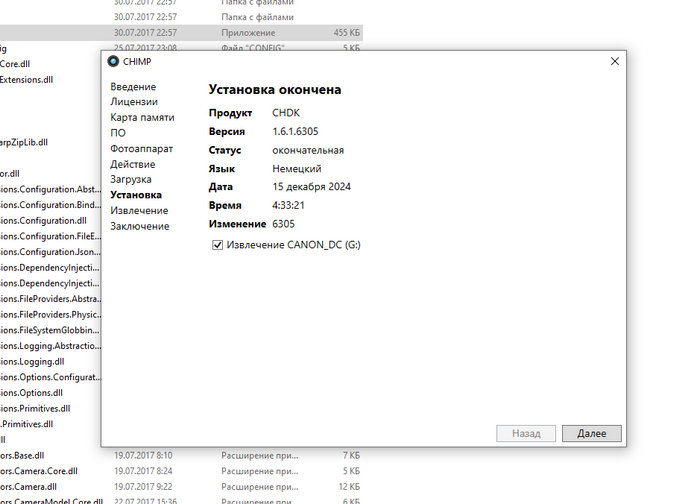700x504 pixels.
Task: Select ions.Configuration.dll file in Explorer
Action: [x=43, y=221]
